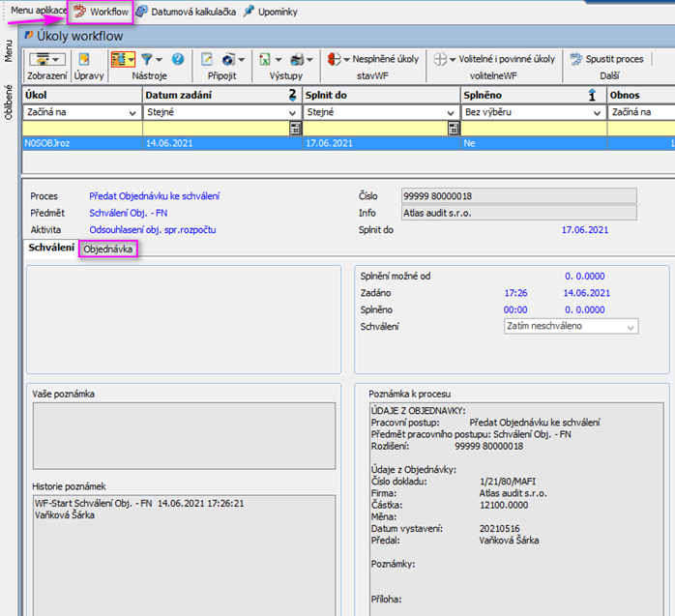This screenshot has height=616, width=675.
Task: Open Splněno filter 'Bez výběru' dropdown
Action: pyautogui.click(x=600, y=111)
